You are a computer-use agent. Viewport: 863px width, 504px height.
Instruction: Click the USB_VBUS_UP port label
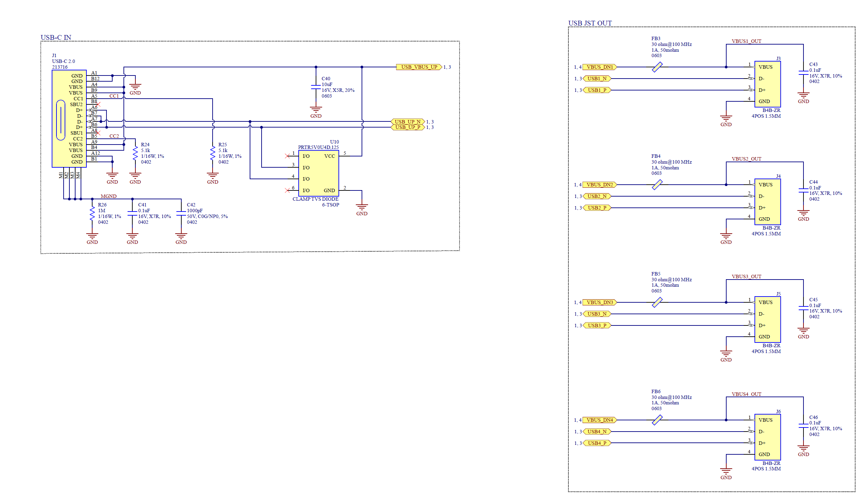click(419, 67)
